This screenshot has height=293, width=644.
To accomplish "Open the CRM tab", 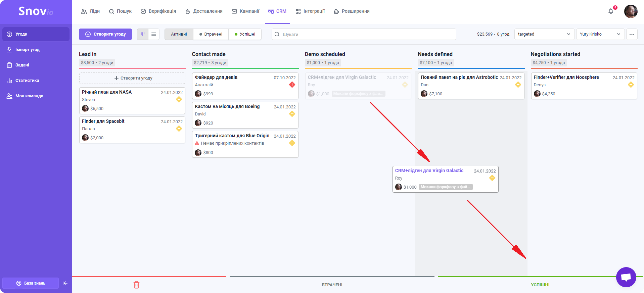I will click(277, 11).
